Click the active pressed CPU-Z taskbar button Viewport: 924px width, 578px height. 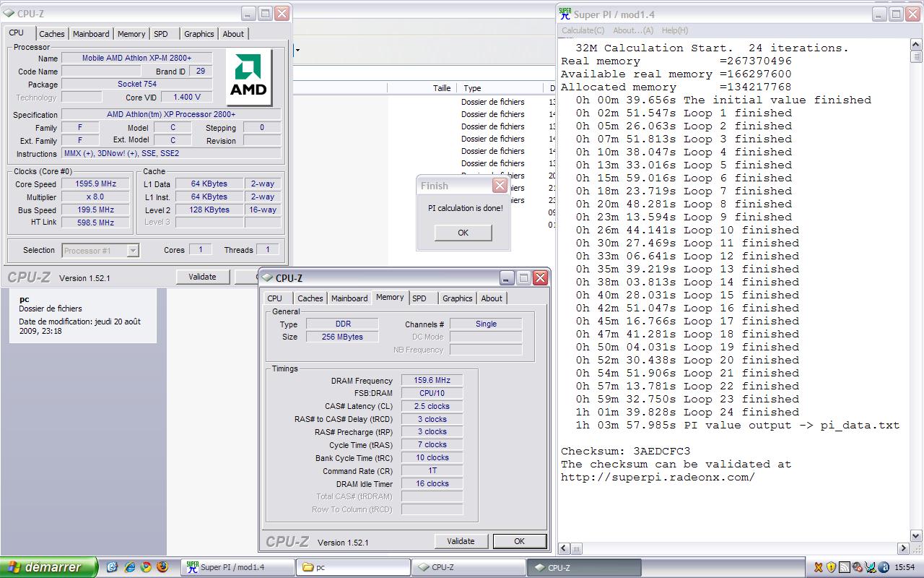(584, 567)
